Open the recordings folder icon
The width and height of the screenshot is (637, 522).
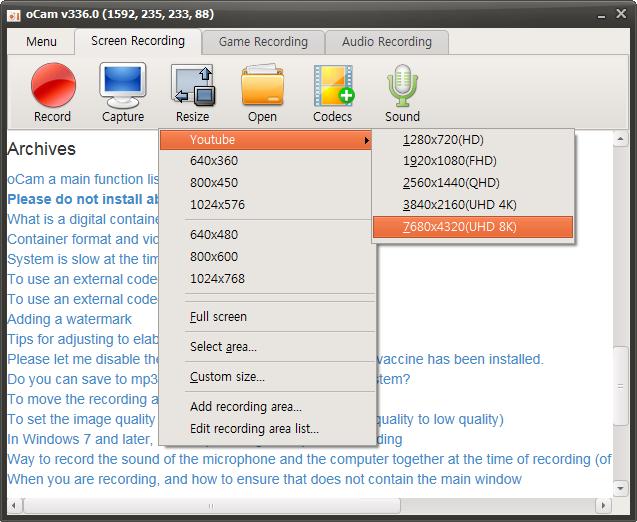tap(262, 85)
